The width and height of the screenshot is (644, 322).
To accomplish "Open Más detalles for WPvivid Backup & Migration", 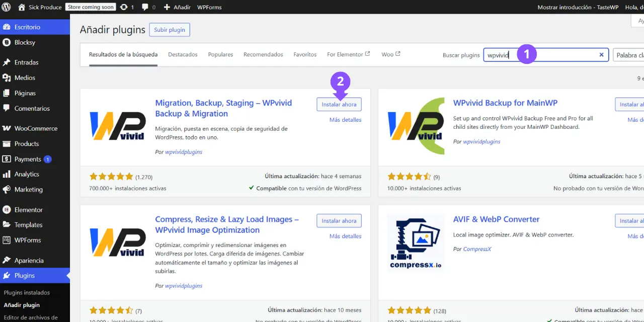I will click(345, 120).
